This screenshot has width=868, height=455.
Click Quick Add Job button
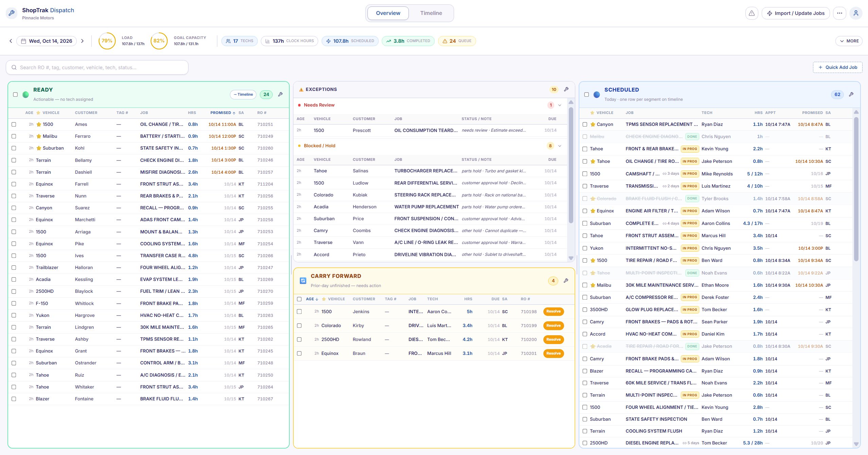click(838, 67)
